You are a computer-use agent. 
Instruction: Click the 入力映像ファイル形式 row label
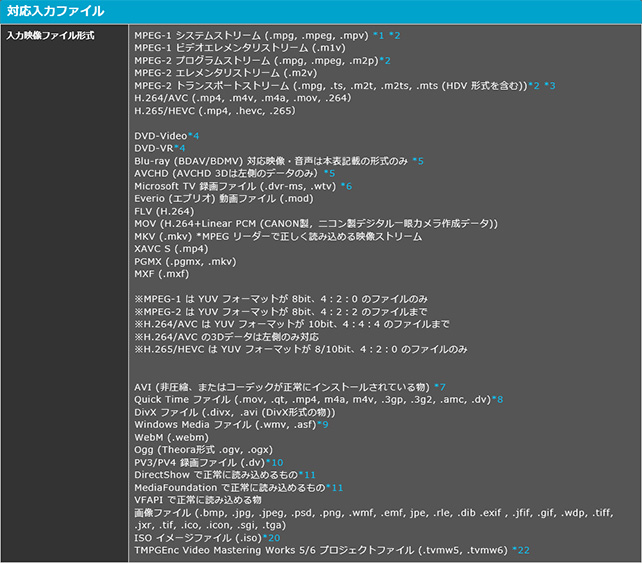tap(50, 36)
